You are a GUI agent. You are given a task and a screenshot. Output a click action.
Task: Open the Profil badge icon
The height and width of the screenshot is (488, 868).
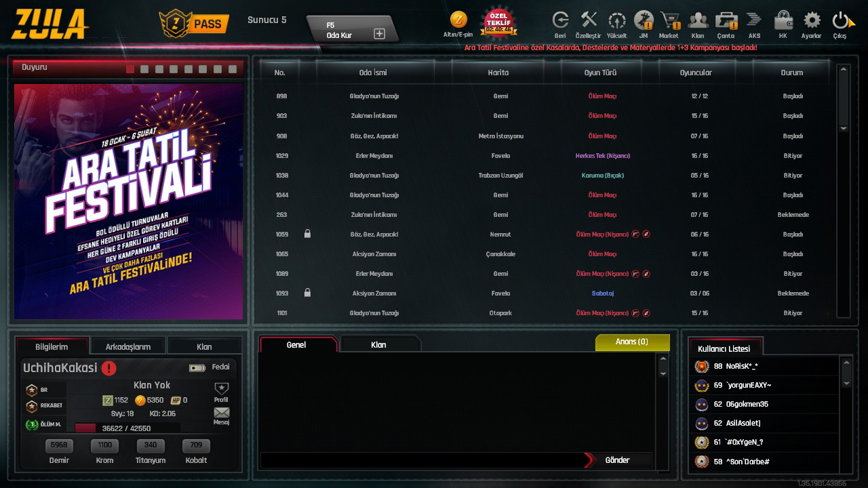click(x=221, y=389)
